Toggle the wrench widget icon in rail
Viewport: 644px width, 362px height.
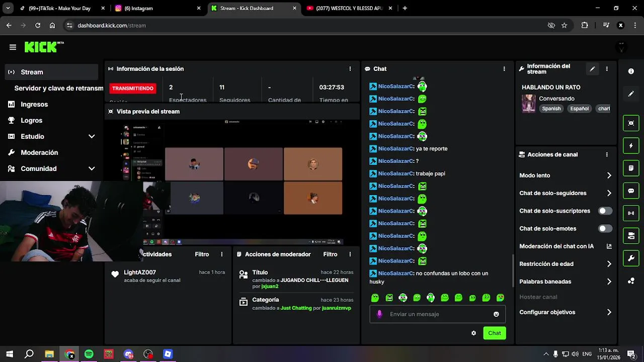[631, 258]
